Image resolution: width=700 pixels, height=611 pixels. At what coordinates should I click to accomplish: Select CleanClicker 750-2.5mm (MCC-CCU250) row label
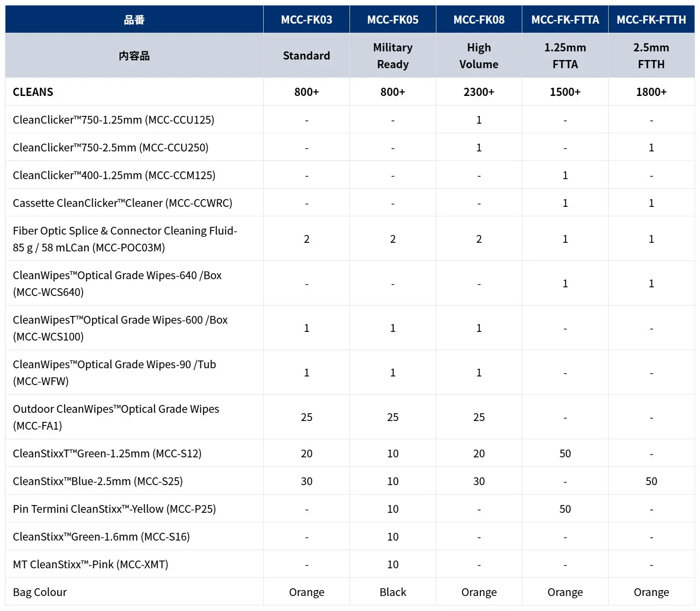pos(110,147)
